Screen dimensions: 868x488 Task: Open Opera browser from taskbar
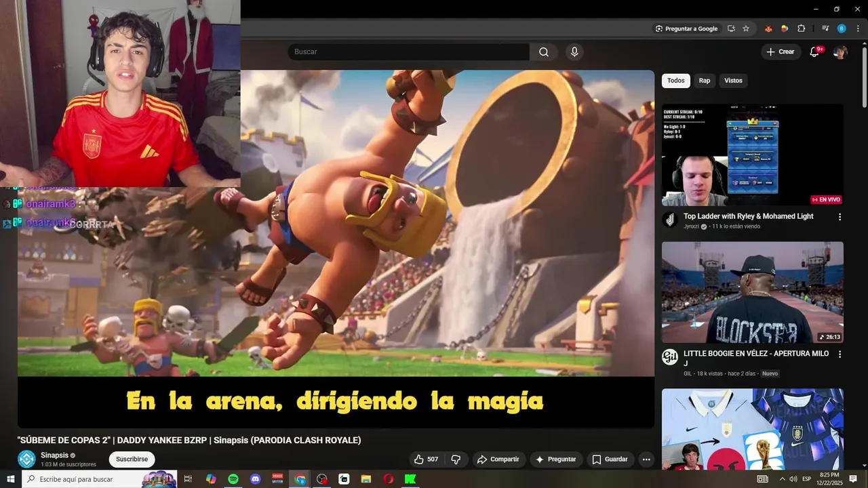point(388,479)
